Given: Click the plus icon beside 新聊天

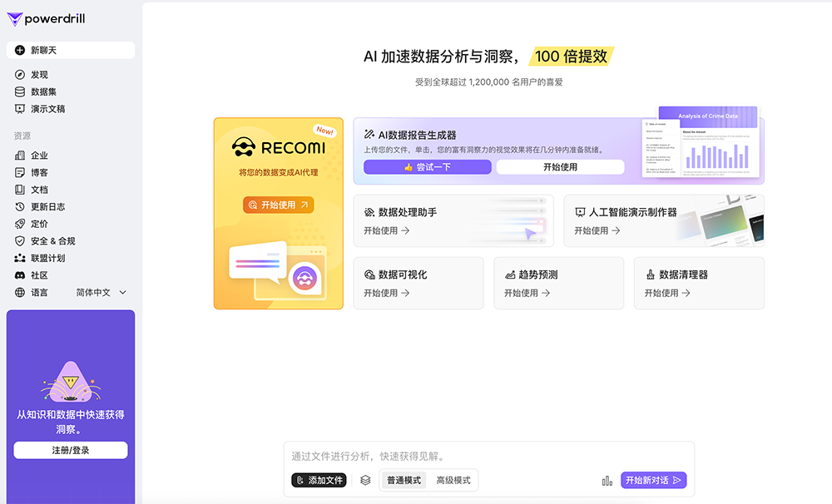Looking at the screenshot, I should 20,51.
